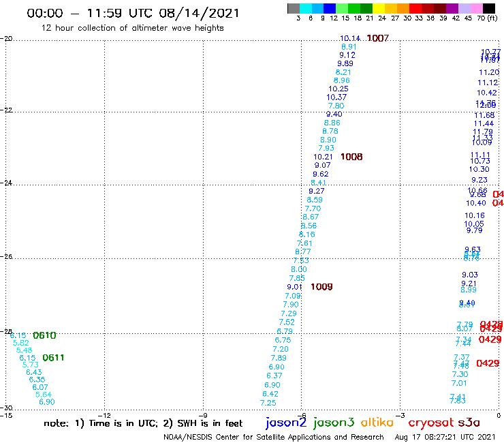Click the green time label 0610
Viewport: 504px width, 443px height.
[44, 335]
